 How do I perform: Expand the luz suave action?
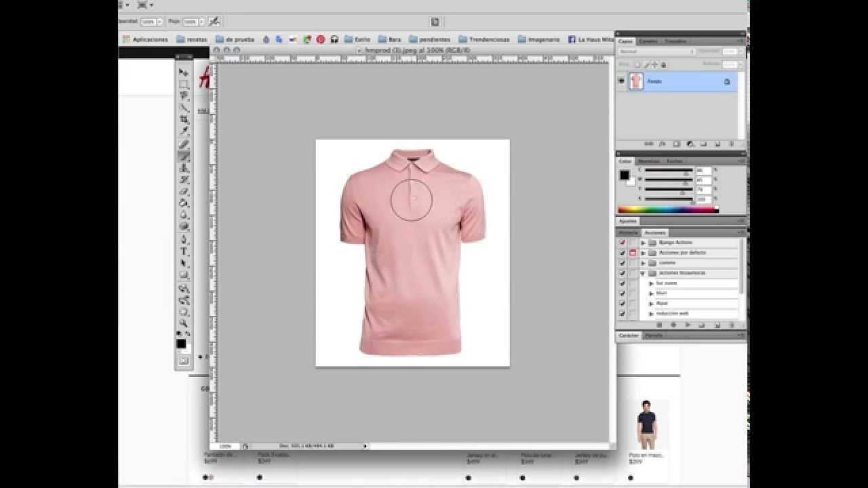point(652,283)
